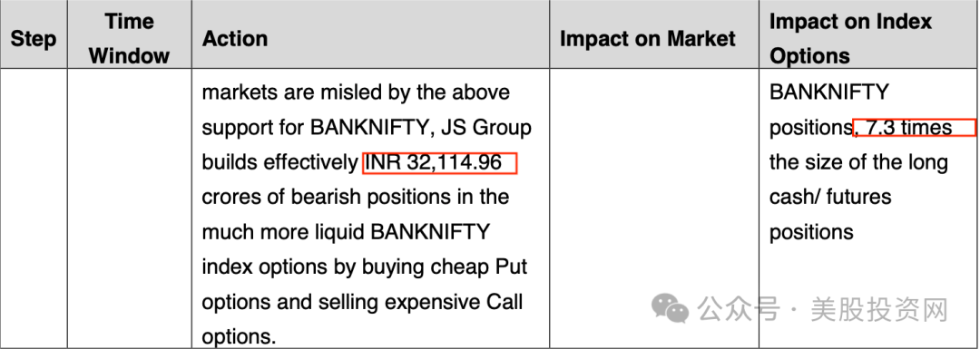
Task: Click the empty Step column cell
Action: [34, 208]
